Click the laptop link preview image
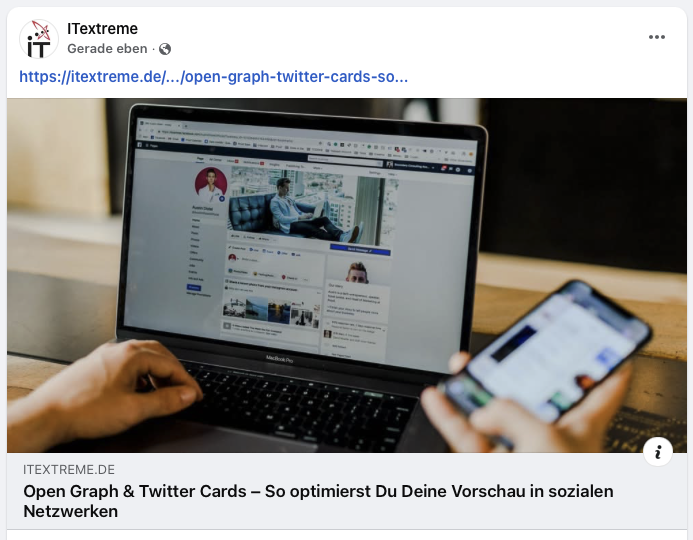Screen dimensions: 693x540 (347, 275)
